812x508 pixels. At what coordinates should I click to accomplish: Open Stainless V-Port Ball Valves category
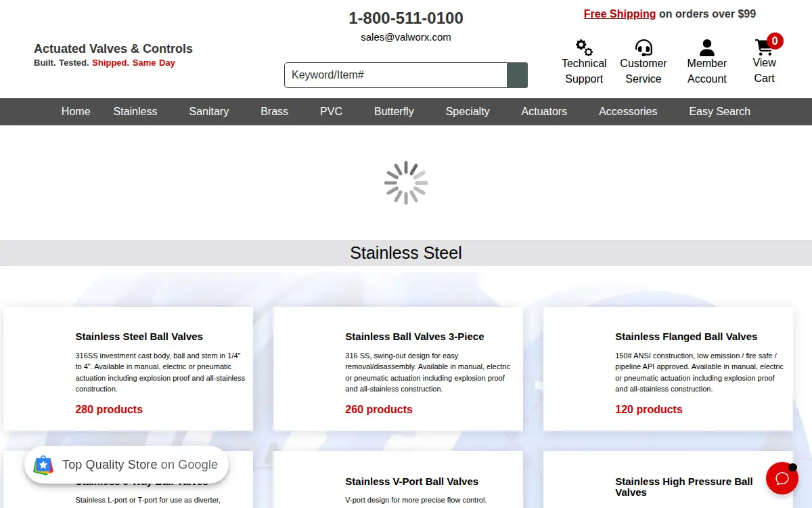point(412,482)
